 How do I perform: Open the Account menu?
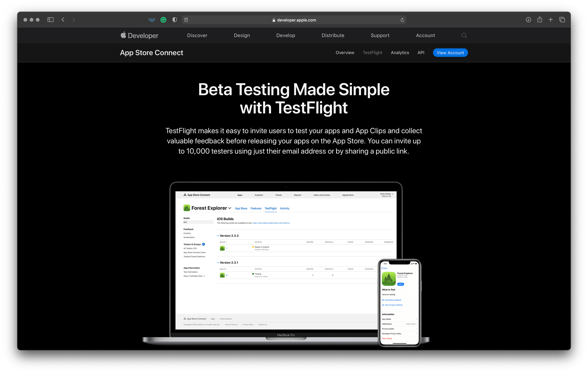tap(425, 35)
